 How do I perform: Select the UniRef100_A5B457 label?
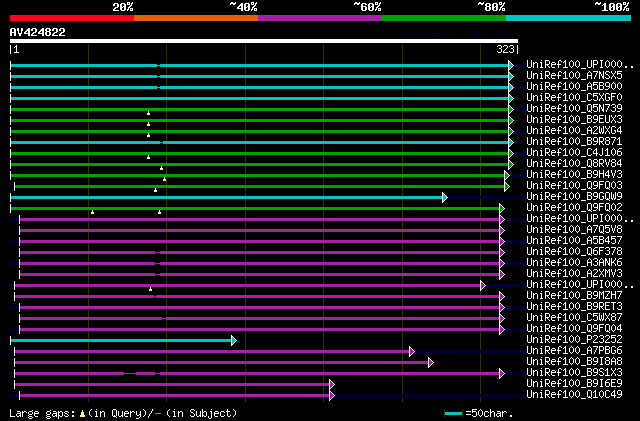point(574,241)
